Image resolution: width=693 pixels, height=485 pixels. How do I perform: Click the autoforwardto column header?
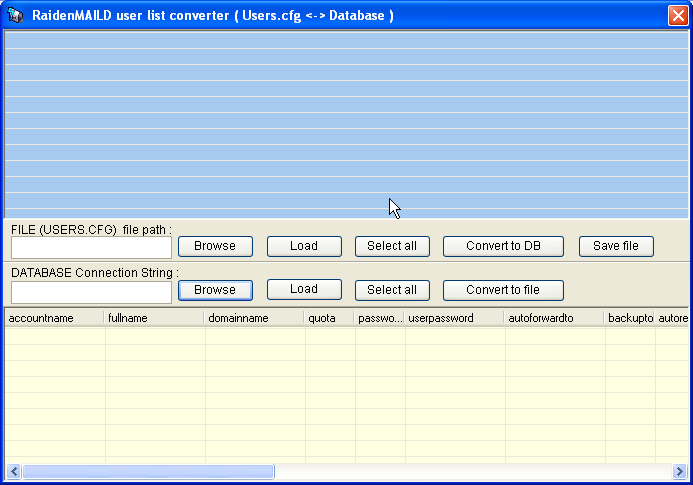click(x=554, y=318)
